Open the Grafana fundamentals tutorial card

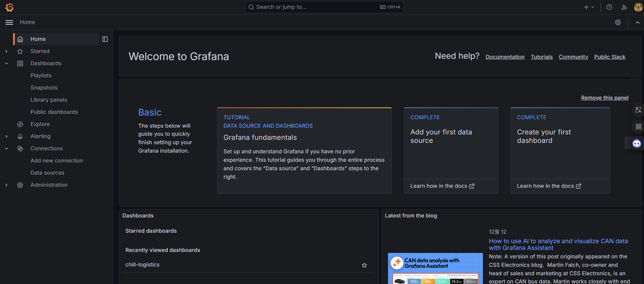click(304, 150)
